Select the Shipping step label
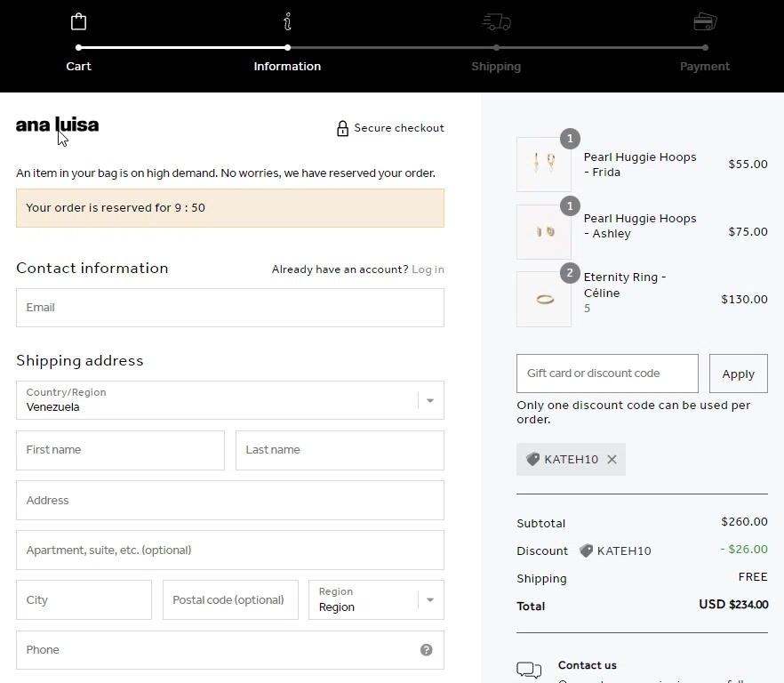Screen dimensions: 784x683 point(496,66)
